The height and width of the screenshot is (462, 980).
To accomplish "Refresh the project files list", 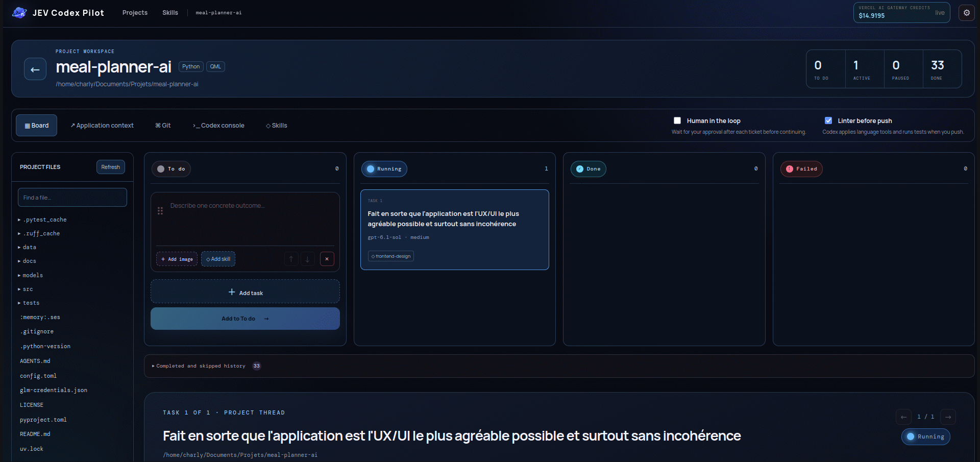I will [111, 167].
